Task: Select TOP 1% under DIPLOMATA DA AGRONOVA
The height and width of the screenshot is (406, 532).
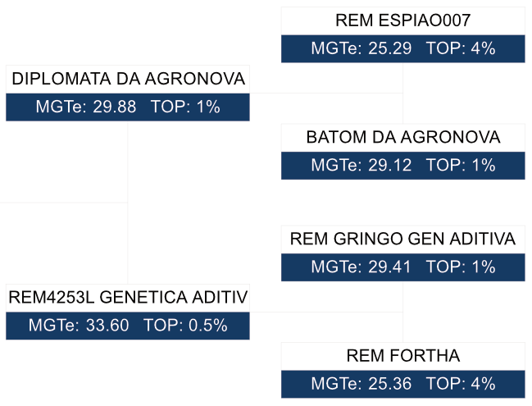Action: (185, 107)
